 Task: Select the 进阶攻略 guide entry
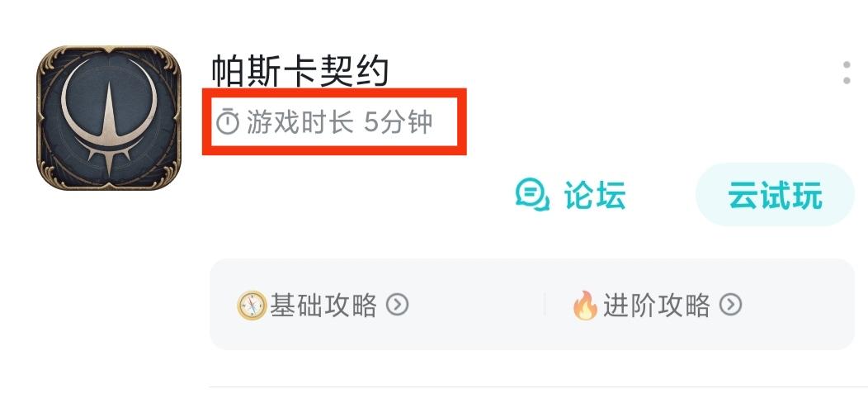pos(657,305)
